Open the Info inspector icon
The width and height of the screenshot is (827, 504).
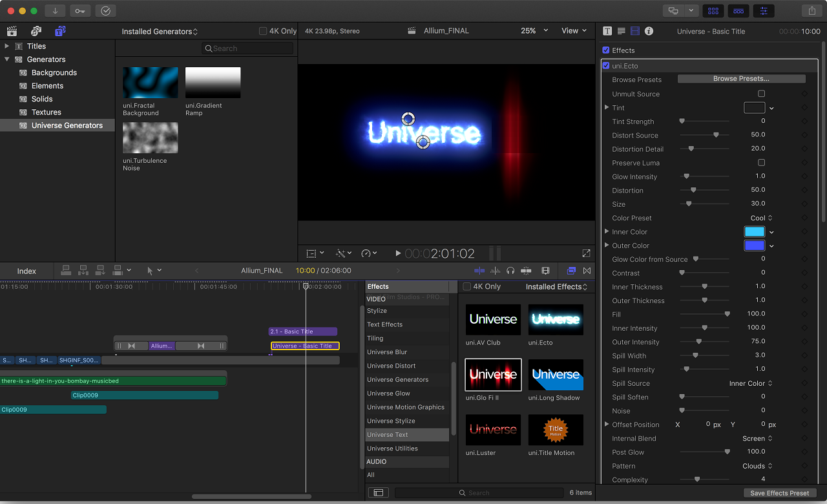tap(649, 31)
